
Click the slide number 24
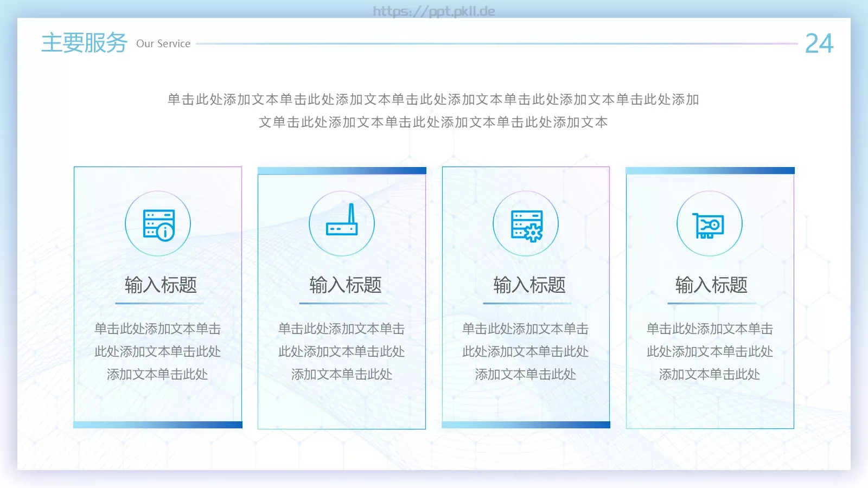pos(819,43)
